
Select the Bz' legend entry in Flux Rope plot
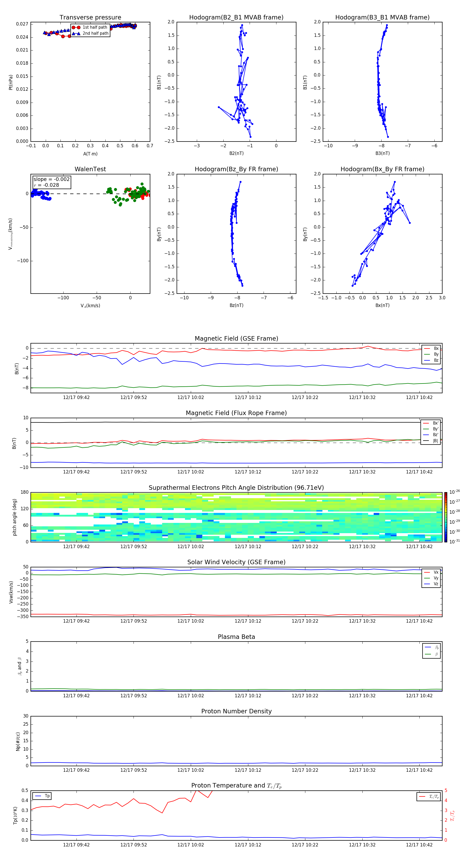point(431,435)
